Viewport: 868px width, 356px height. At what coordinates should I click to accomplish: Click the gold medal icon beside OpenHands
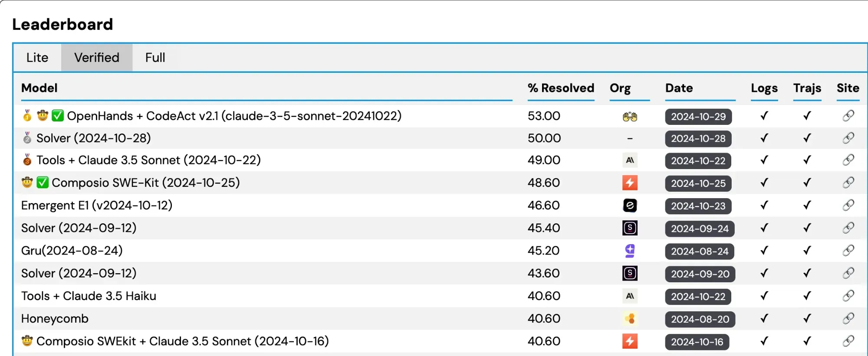tap(27, 115)
